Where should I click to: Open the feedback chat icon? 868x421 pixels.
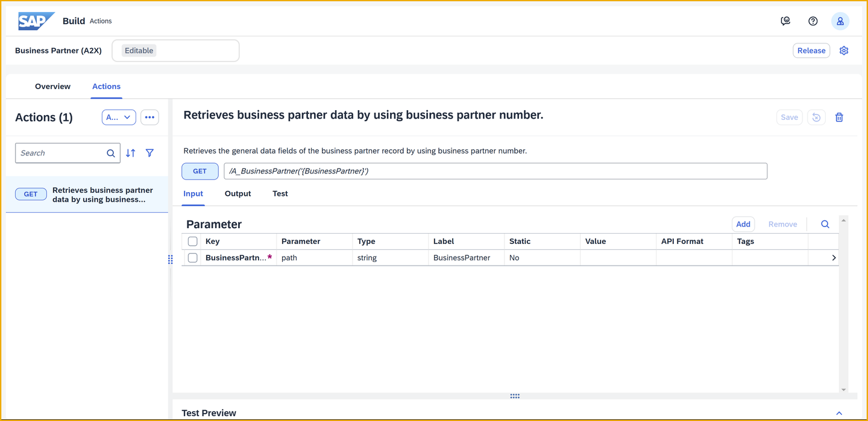point(785,21)
